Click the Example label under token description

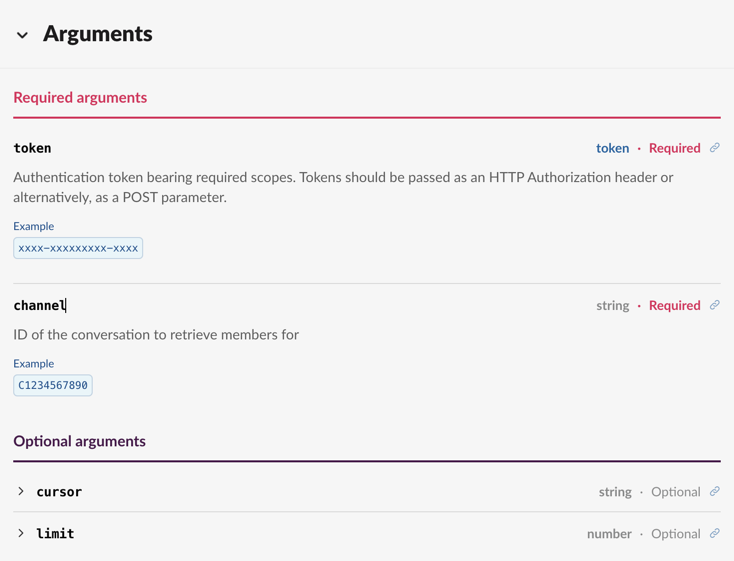[34, 226]
